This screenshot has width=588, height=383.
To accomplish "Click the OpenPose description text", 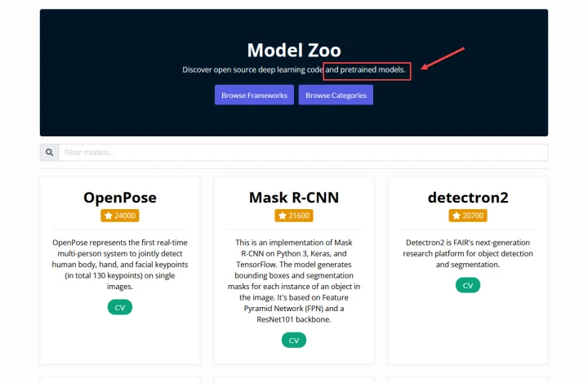I will tap(119, 265).
